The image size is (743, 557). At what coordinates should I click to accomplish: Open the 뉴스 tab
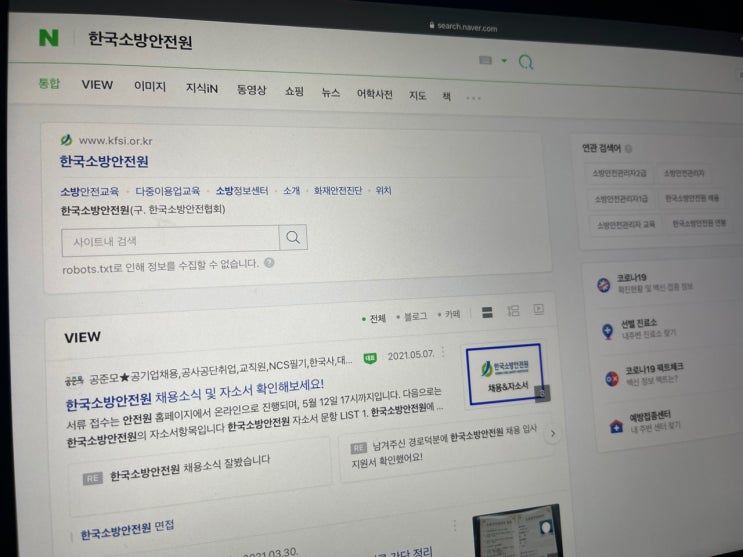[x=331, y=92]
